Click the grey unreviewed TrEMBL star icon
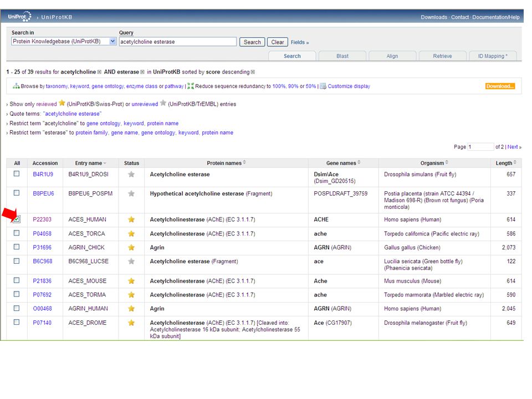532x399 pixels. click(x=163, y=103)
